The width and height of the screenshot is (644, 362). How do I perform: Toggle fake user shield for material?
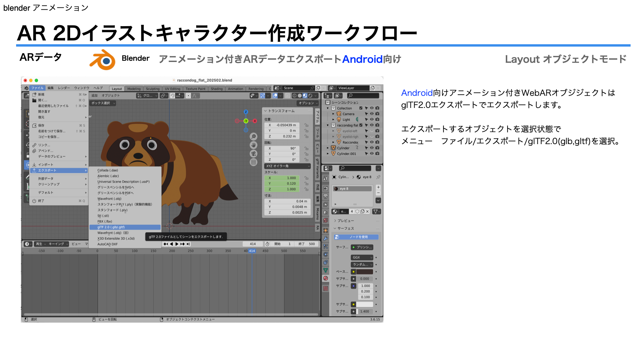(357, 212)
